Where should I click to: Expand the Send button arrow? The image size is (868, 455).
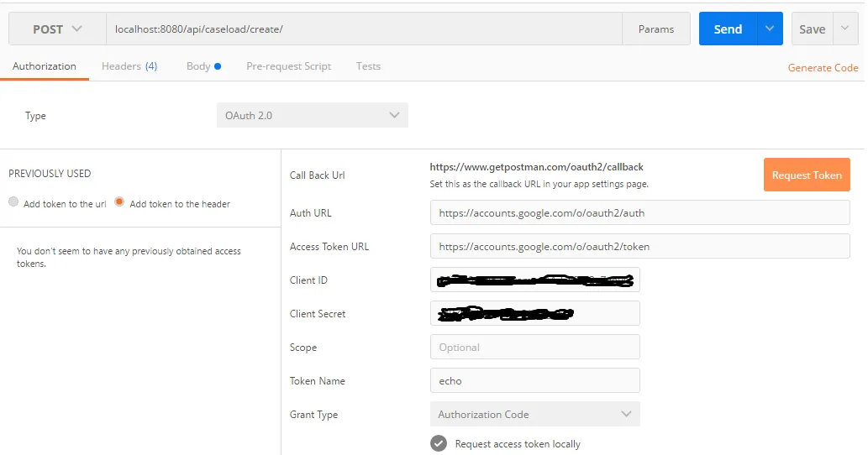point(770,29)
